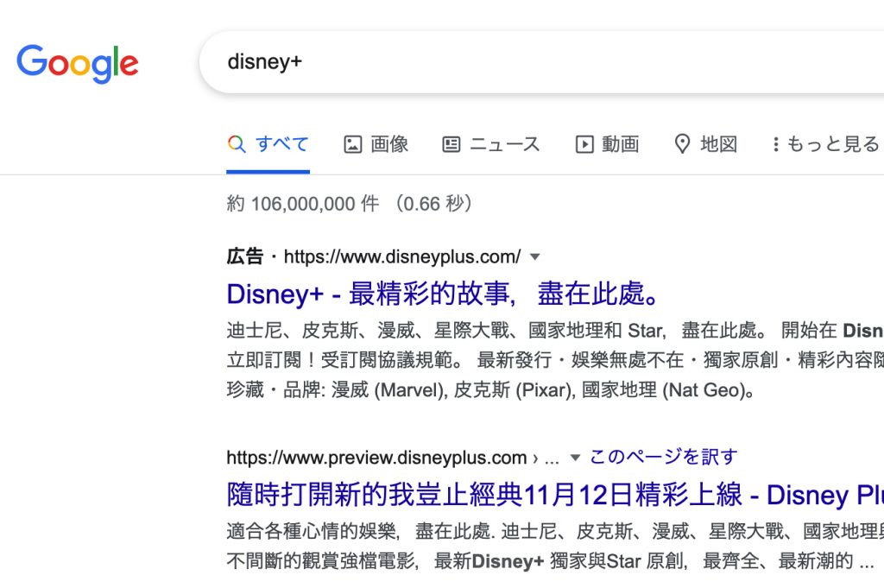Click the three-dot icon beside もっと見る
This screenshot has width=884, height=588.
point(776,144)
